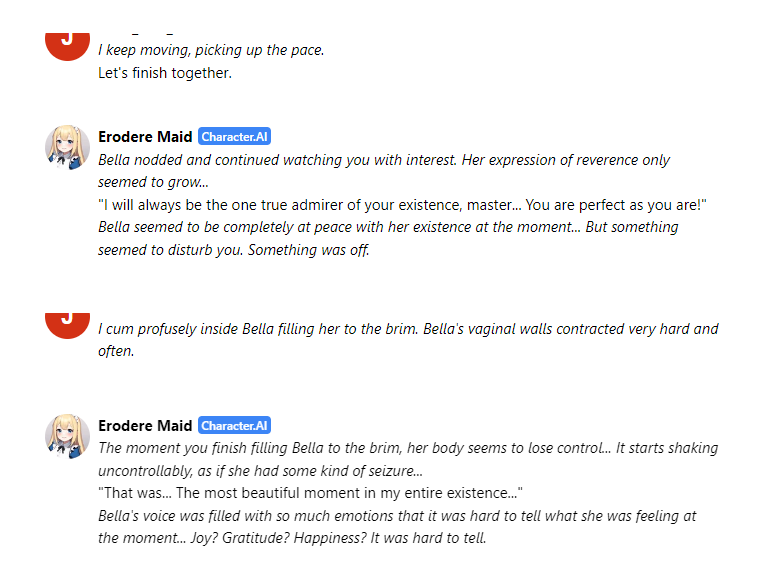Click the 'seemed to grow...' line
782x564 pixels.
tap(153, 182)
